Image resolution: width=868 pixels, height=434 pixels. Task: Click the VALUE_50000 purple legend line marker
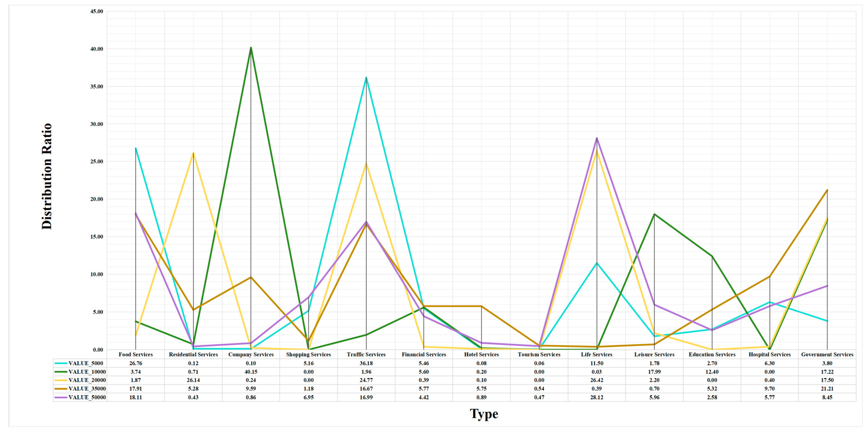(x=61, y=397)
